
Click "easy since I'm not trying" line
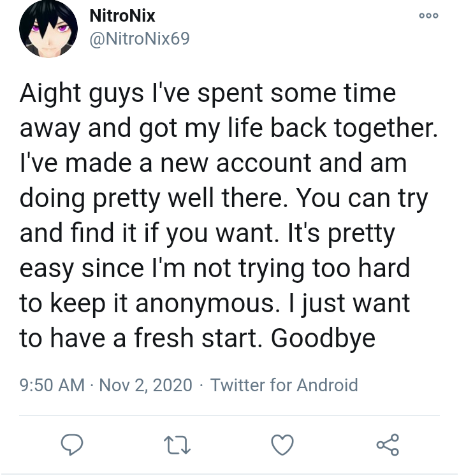click(162, 269)
